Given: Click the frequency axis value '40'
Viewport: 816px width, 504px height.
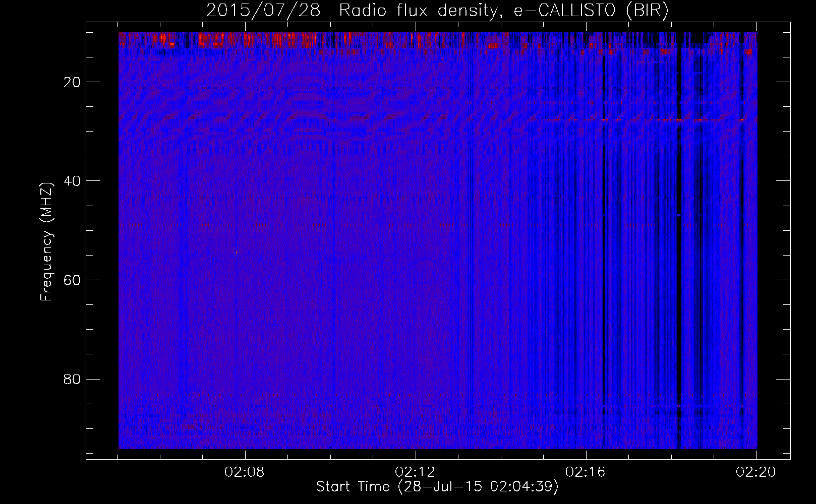Looking at the screenshot, I should tap(72, 181).
